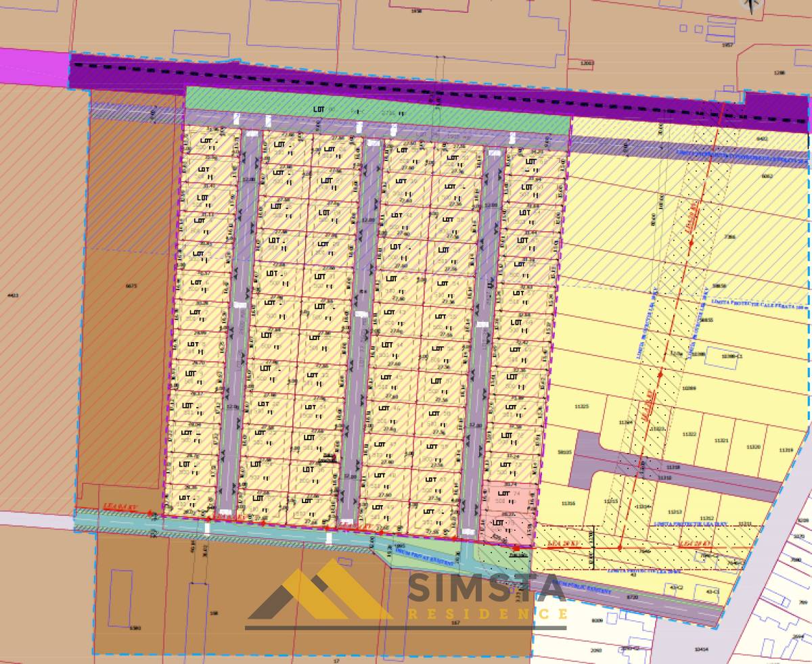Click parcel 4423 on the far left
The image size is (812, 664).
click(x=12, y=295)
